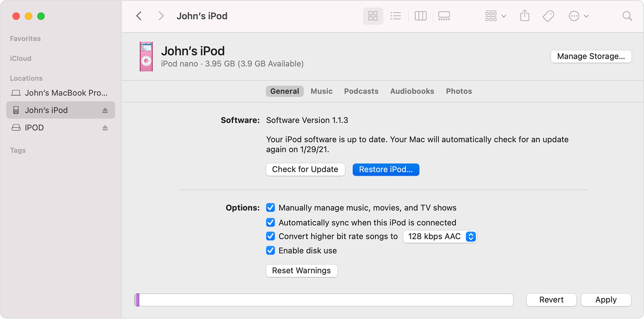Open the group-by options dropdown
The width and height of the screenshot is (644, 319).
pyautogui.click(x=495, y=16)
